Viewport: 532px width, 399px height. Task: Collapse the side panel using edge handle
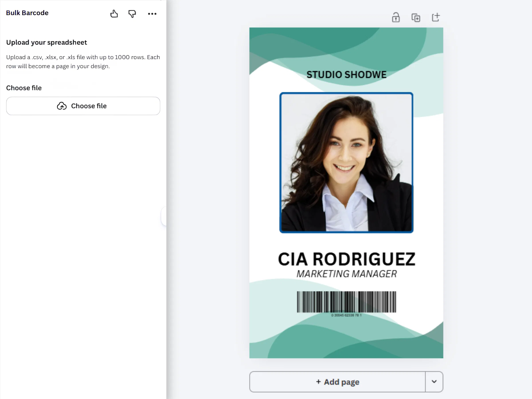[x=164, y=216]
